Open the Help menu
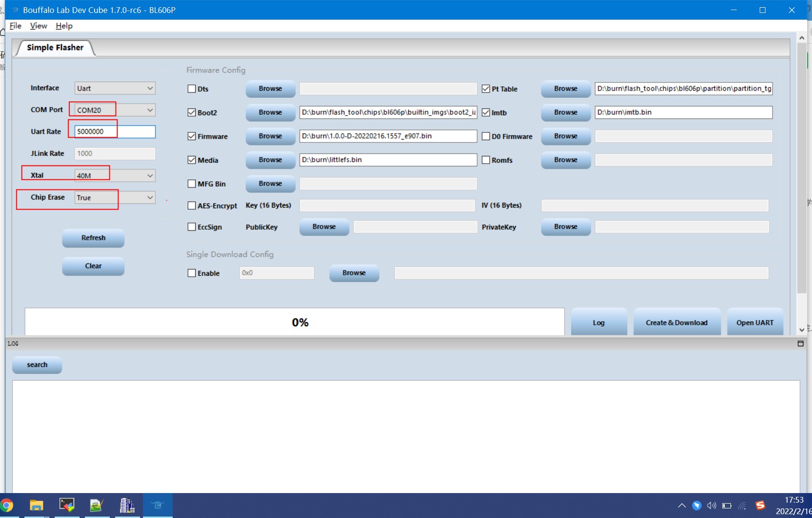Screen dimensions: 812x518 [x=64, y=26]
